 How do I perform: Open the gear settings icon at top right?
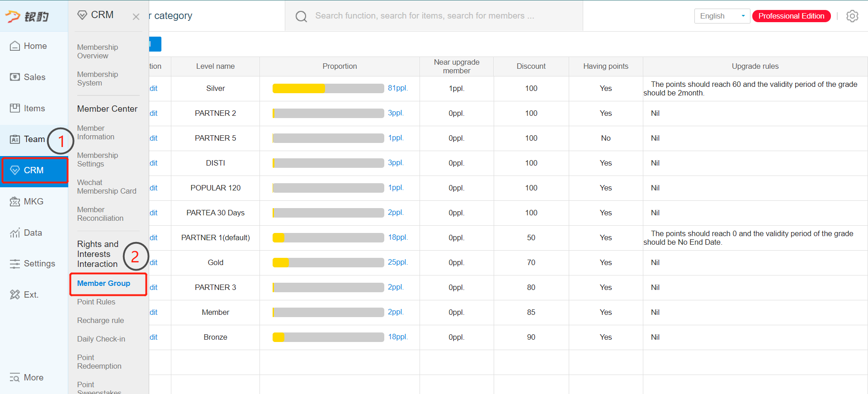click(852, 16)
